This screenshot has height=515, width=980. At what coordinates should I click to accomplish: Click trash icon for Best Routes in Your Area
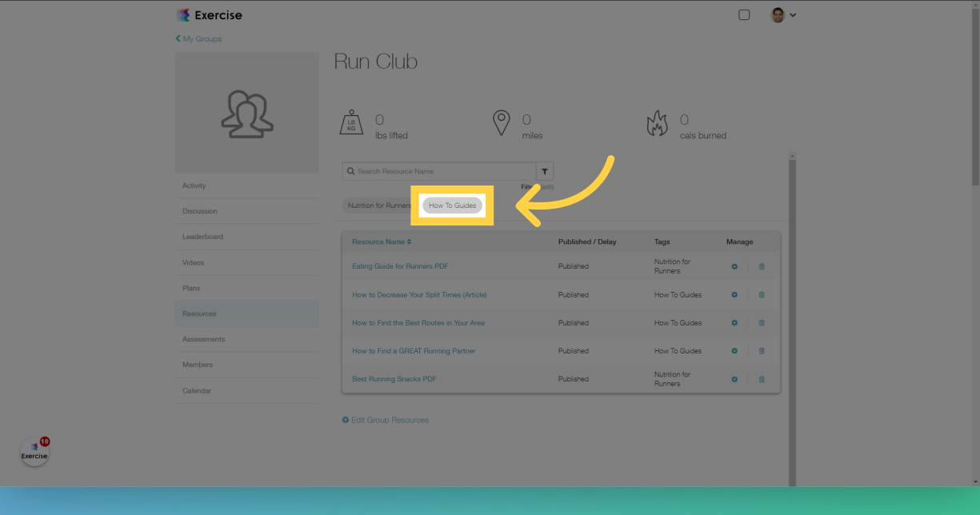coord(762,323)
